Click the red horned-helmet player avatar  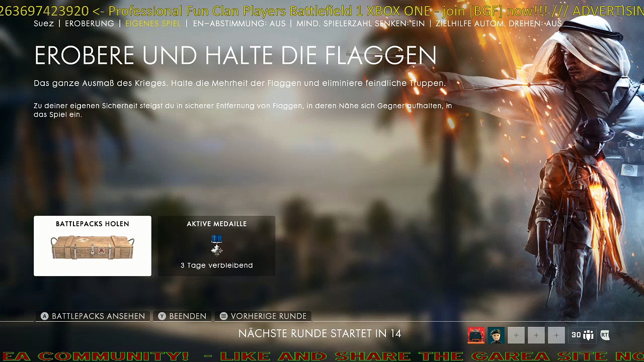(476, 335)
